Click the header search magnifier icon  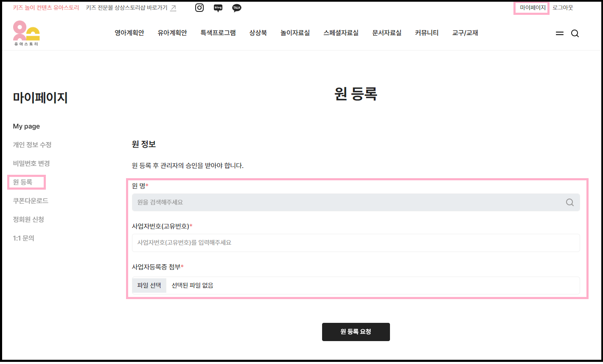[575, 34]
